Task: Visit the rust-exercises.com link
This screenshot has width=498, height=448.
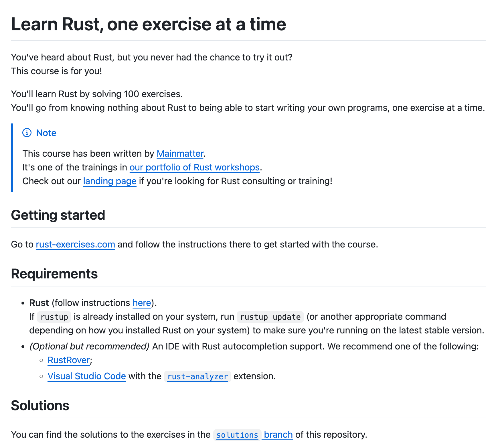Action: [75, 245]
